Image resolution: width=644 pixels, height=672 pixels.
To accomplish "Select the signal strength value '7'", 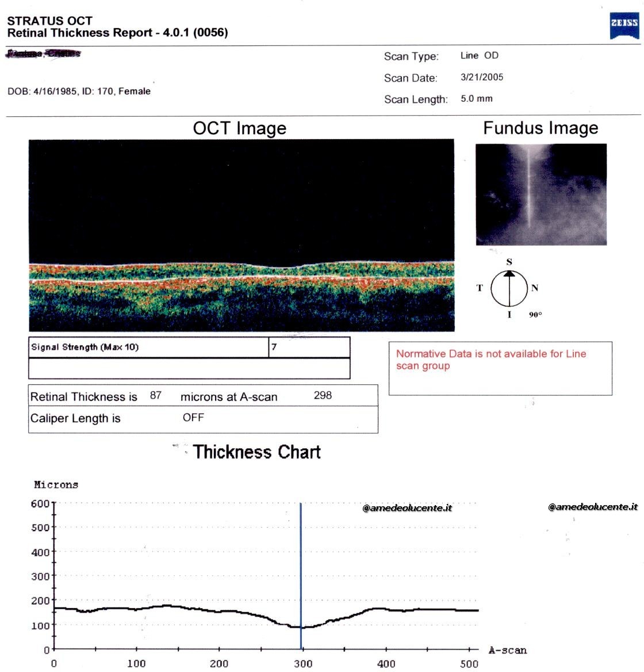I will (x=274, y=347).
